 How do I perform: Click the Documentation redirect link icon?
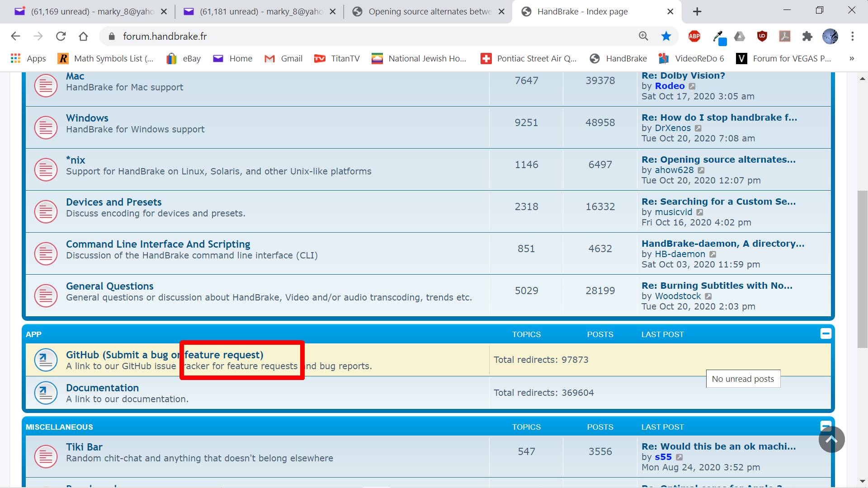pyautogui.click(x=46, y=393)
